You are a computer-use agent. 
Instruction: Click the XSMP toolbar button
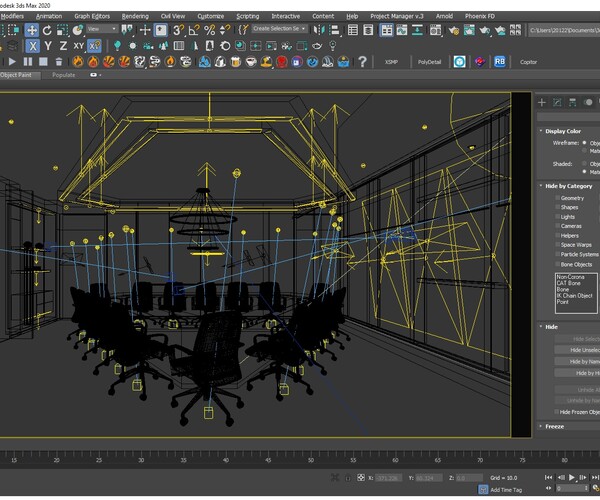tap(392, 61)
